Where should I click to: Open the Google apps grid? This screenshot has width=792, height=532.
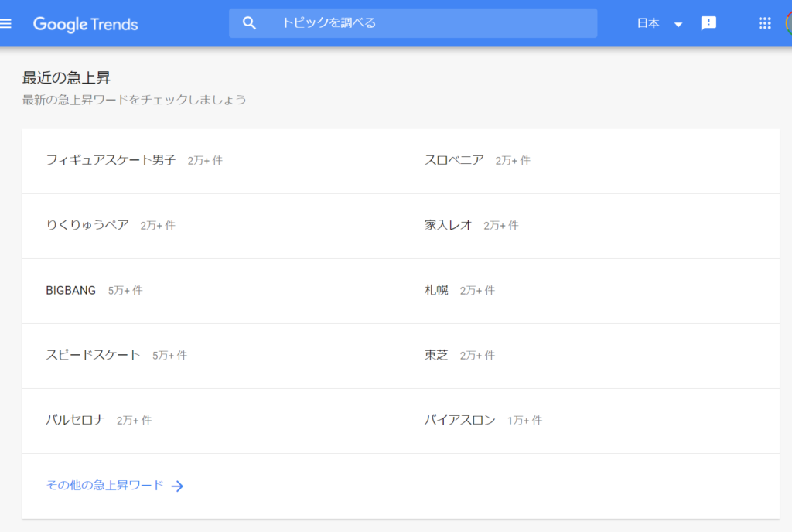pyautogui.click(x=764, y=23)
